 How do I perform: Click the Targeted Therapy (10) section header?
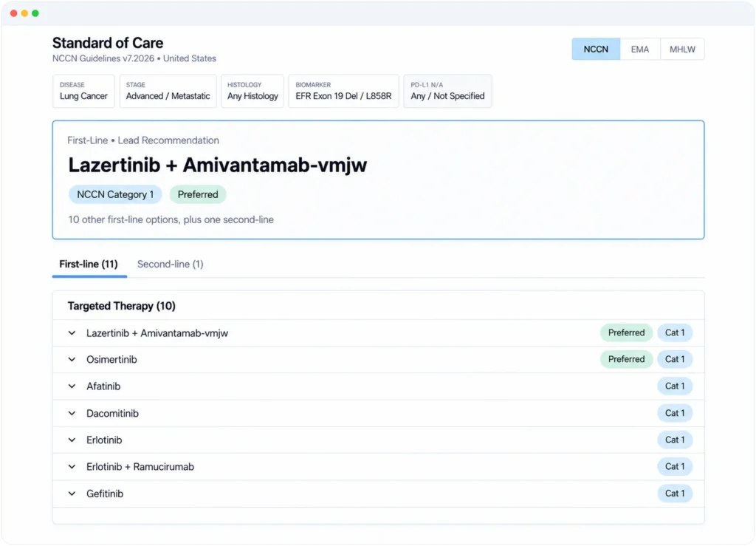(x=122, y=306)
